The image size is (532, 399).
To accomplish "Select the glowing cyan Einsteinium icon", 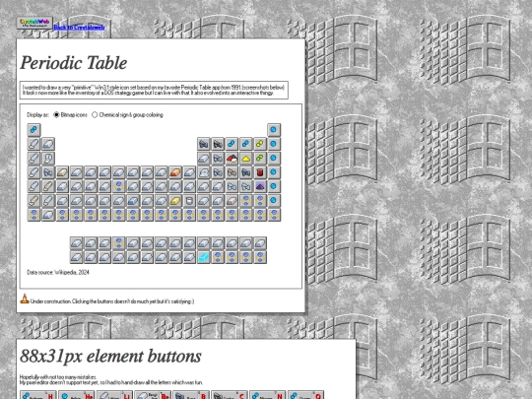I will pos(204,257).
